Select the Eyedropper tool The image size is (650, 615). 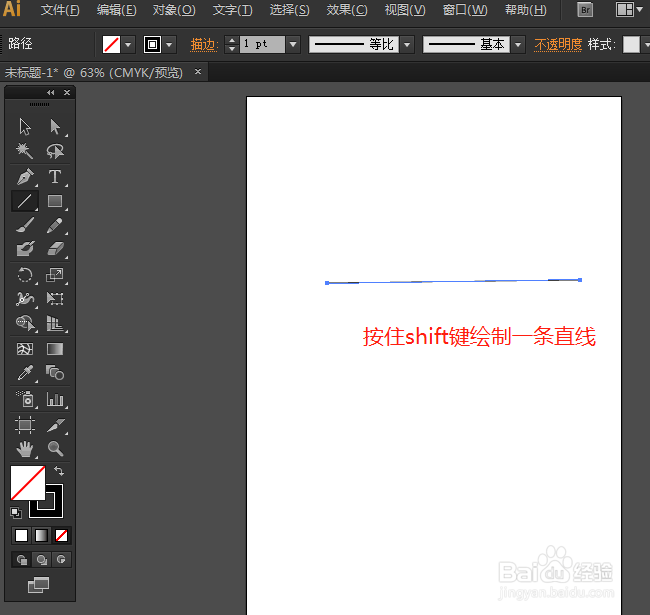(25, 373)
